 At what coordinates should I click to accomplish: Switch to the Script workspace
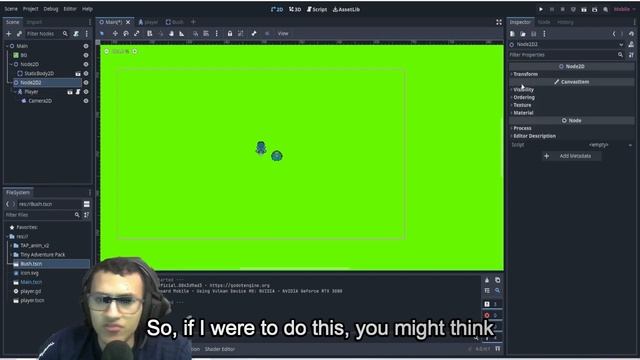tap(317, 9)
